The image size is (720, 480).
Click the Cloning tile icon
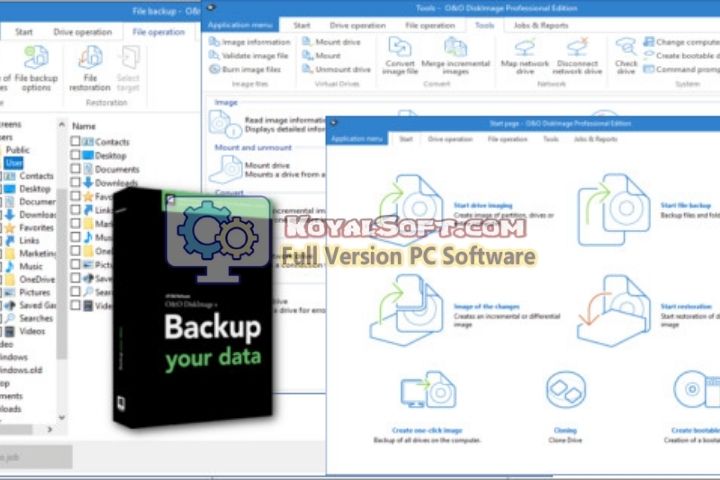coord(566,390)
